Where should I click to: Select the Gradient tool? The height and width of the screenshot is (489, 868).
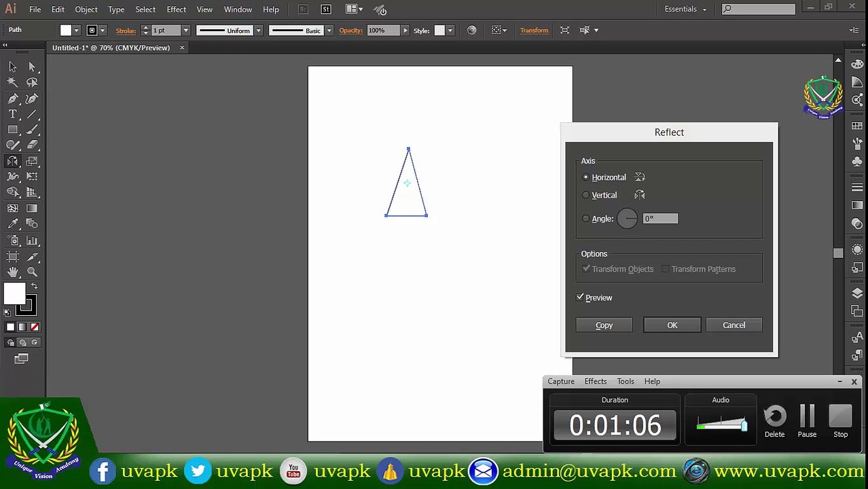[32, 209]
